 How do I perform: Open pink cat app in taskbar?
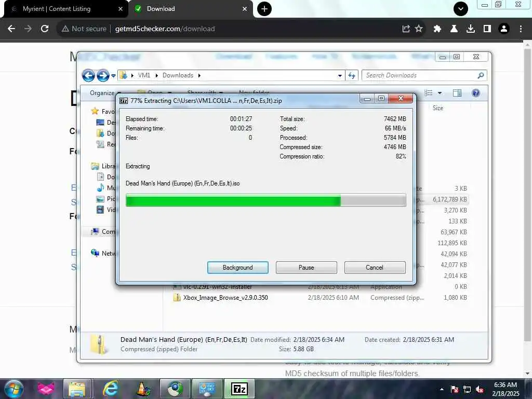click(46, 389)
